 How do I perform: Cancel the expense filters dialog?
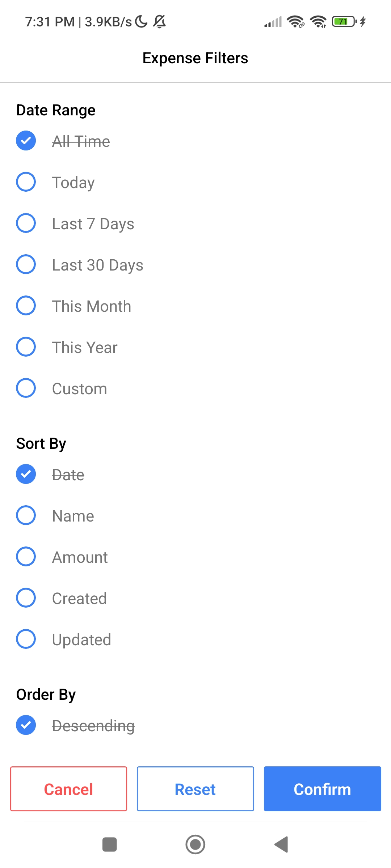pos(69,789)
